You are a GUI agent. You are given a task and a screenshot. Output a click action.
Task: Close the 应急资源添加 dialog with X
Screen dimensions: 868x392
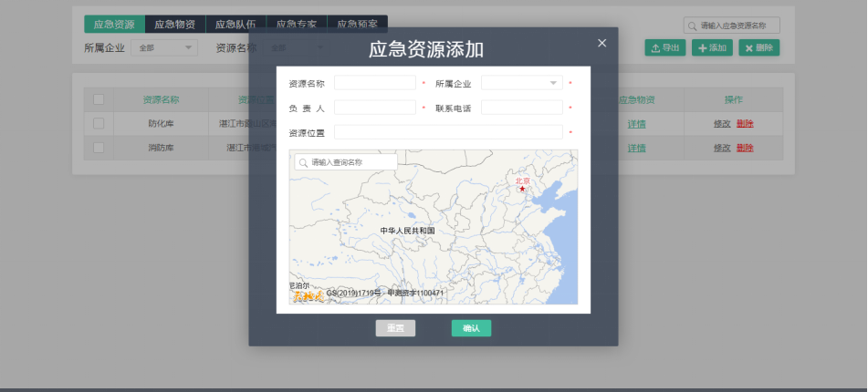pyautogui.click(x=601, y=43)
